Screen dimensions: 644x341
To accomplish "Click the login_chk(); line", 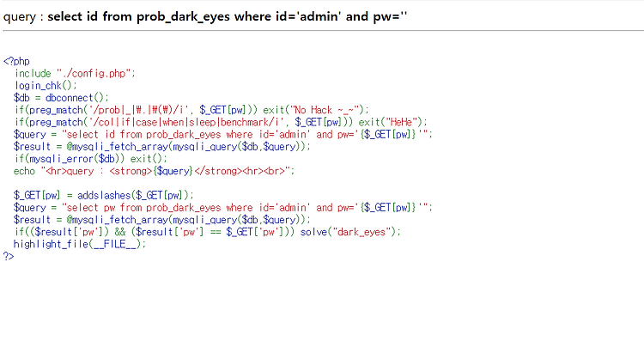I will point(46,85).
